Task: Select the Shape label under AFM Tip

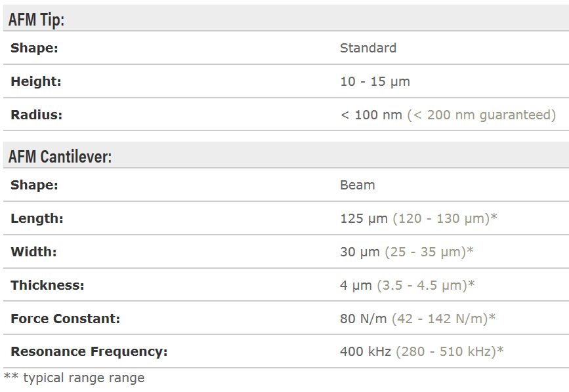Action: (34, 48)
